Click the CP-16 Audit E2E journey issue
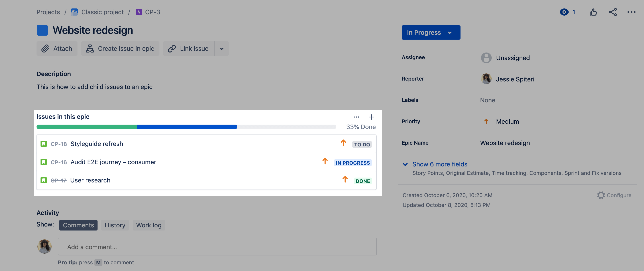This screenshot has height=271, width=644. click(113, 162)
